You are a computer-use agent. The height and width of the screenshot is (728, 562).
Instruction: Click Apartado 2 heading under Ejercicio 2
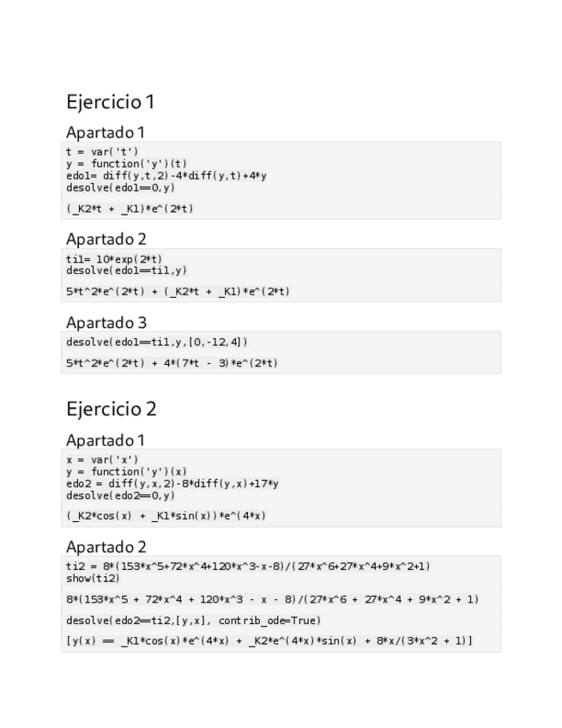(x=106, y=547)
